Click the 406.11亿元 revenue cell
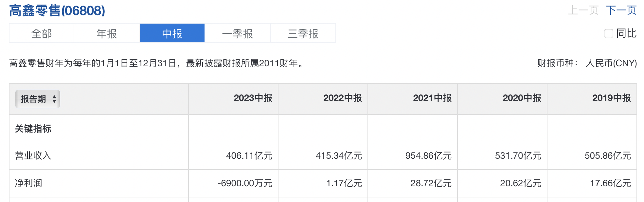The height and width of the screenshot is (202, 644). pyautogui.click(x=249, y=156)
